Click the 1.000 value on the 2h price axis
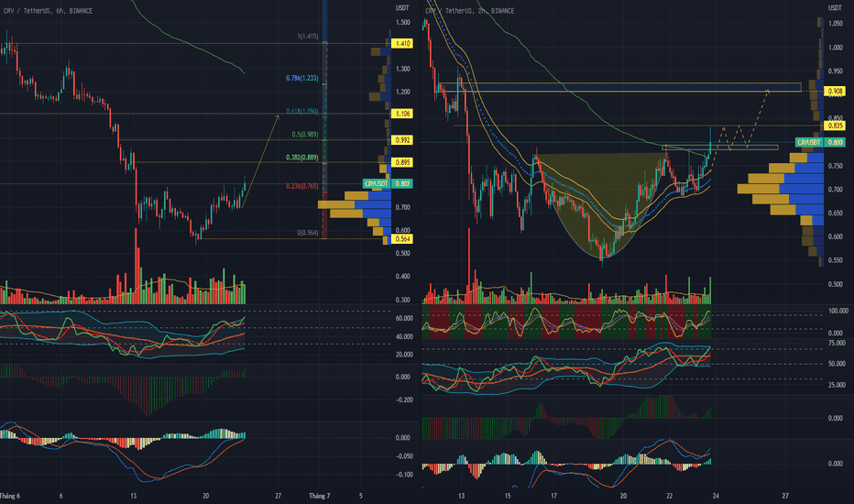 tap(836, 48)
